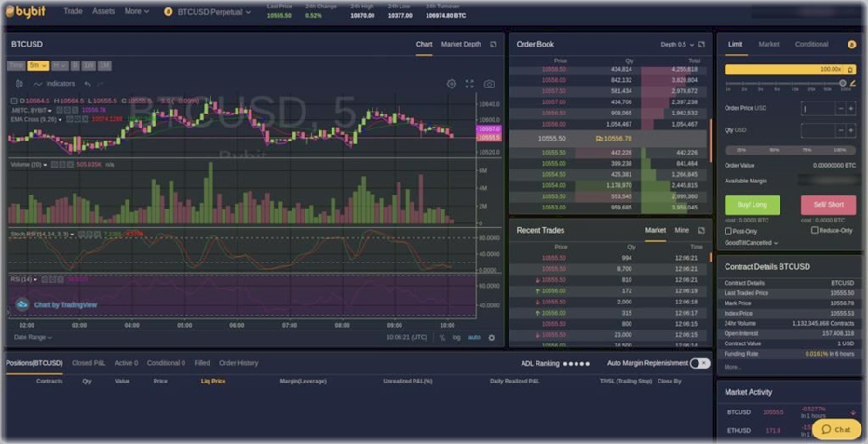Click the leverage slider handle

843,83
